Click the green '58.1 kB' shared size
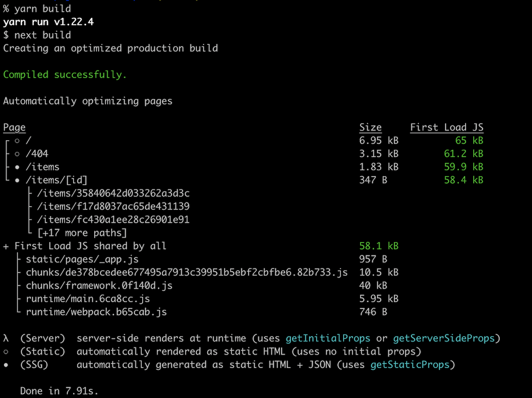 pos(379,247)
